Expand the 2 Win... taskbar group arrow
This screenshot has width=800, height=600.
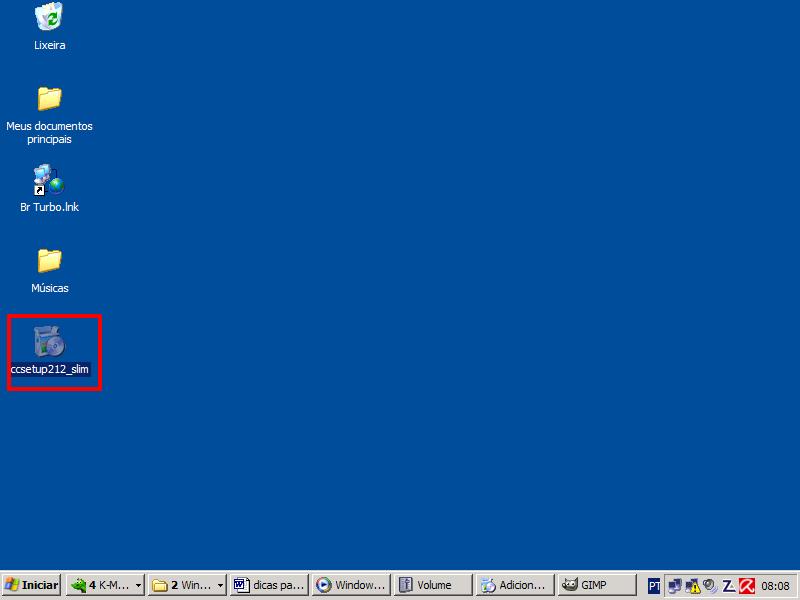coord(220,585)
